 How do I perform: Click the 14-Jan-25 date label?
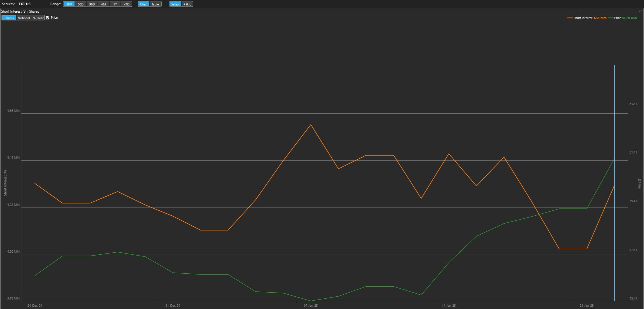[449, 306]
